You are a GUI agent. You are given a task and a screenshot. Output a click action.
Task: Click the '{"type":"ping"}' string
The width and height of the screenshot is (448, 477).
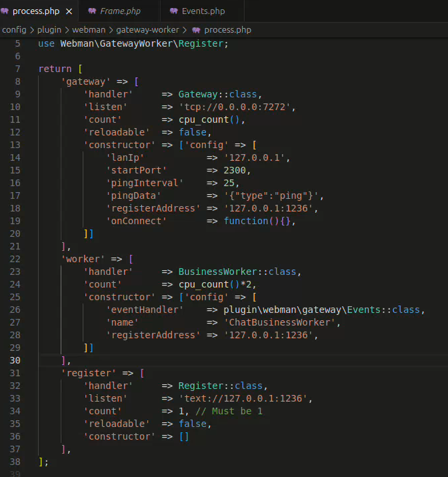pyautogui.click(x=271, y=195)
